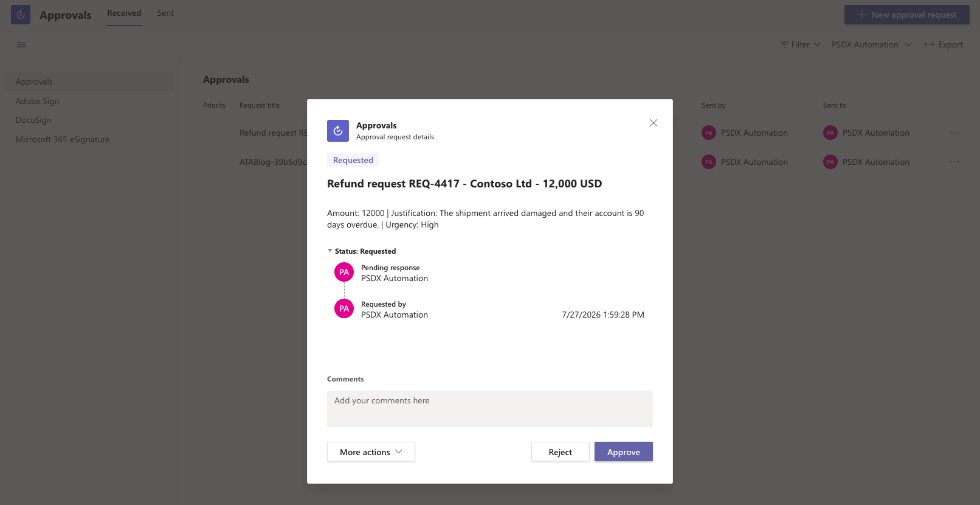Click the Request title column header
This screenshot has height=505, width=980.
tap(260, 105)
